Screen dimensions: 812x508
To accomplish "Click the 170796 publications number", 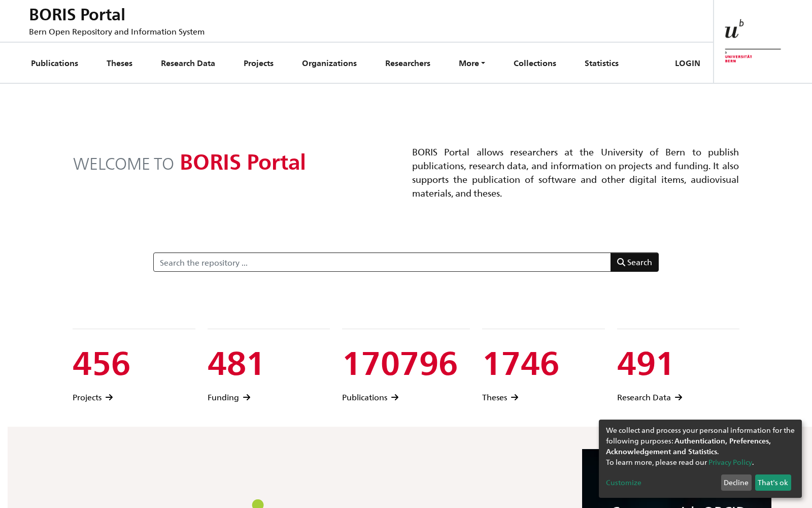I will (400, 364).
